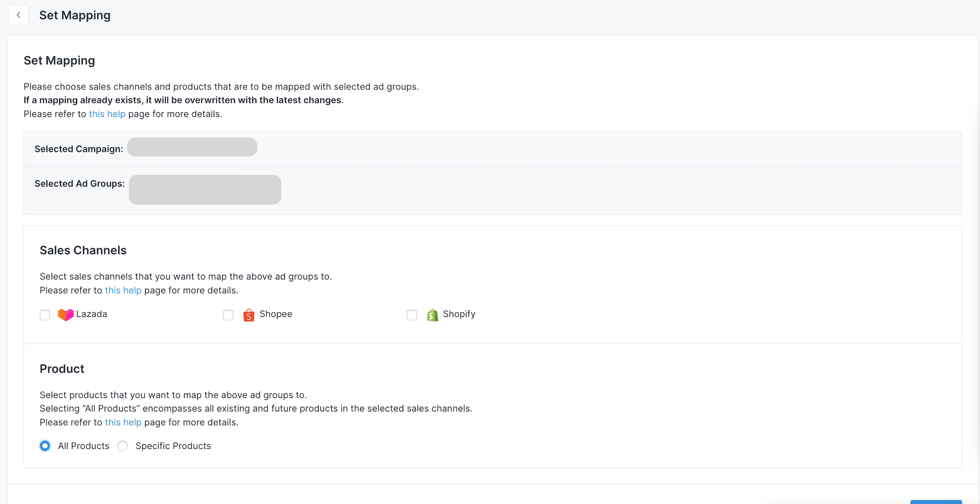Choose the Specific Products radio option
The image size is (980, 504).
tap(123, 446)
